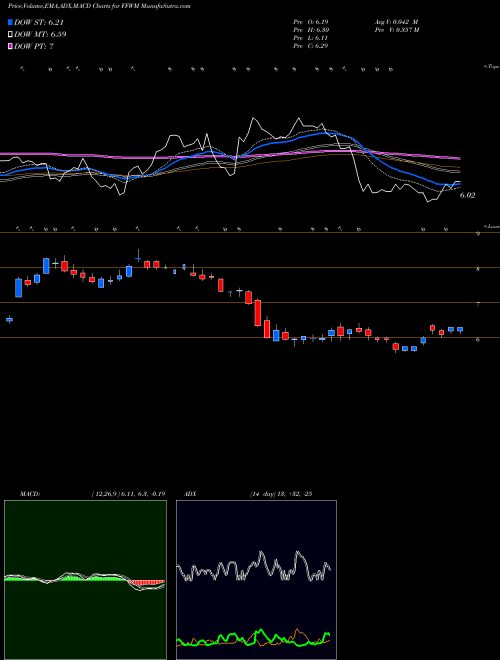This screenshot has width=500, height=660.
Task: Click price axis label 7
Action: [x=478, y=304]
